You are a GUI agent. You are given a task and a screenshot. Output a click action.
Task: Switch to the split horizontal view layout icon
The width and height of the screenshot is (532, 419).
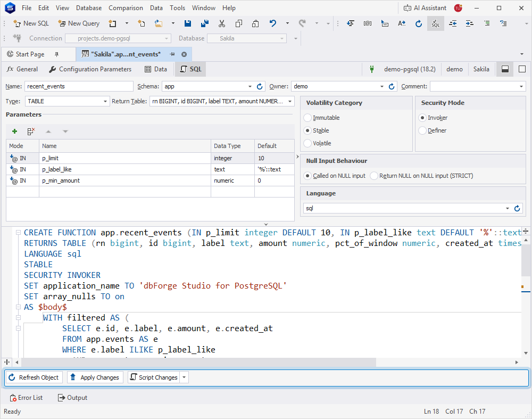505,69
